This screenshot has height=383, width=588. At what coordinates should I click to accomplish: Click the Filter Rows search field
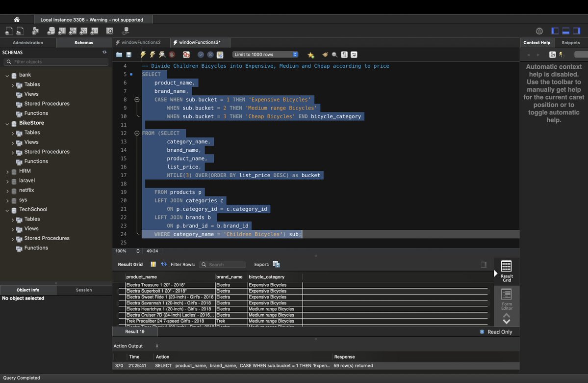click(x=222, y=264)
